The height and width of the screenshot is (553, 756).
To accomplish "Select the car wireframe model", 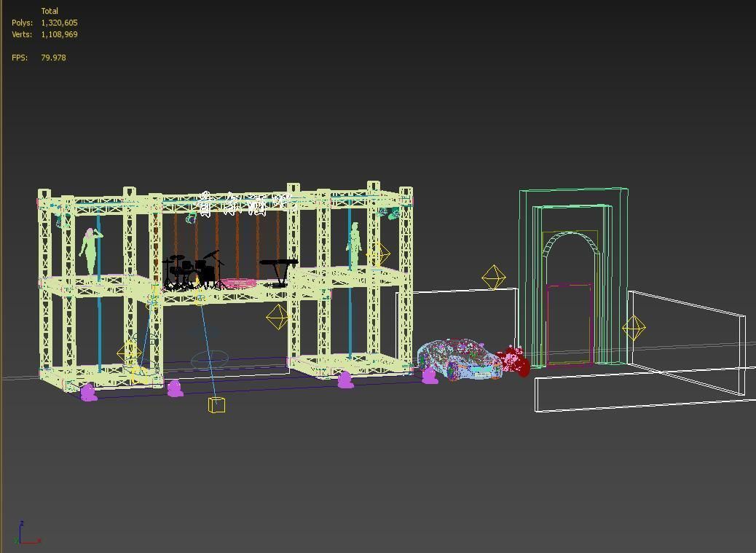I will tap(459, 359).
